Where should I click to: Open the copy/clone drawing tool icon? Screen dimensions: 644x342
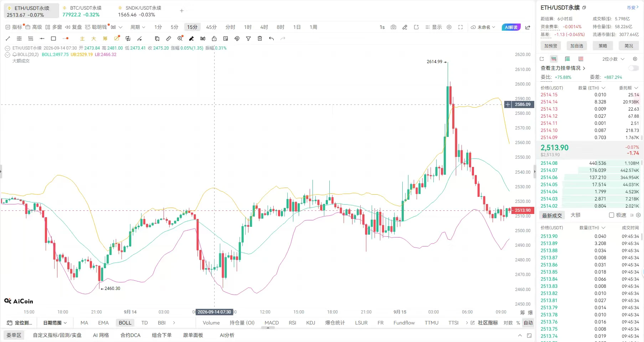(x=157, y=39)
